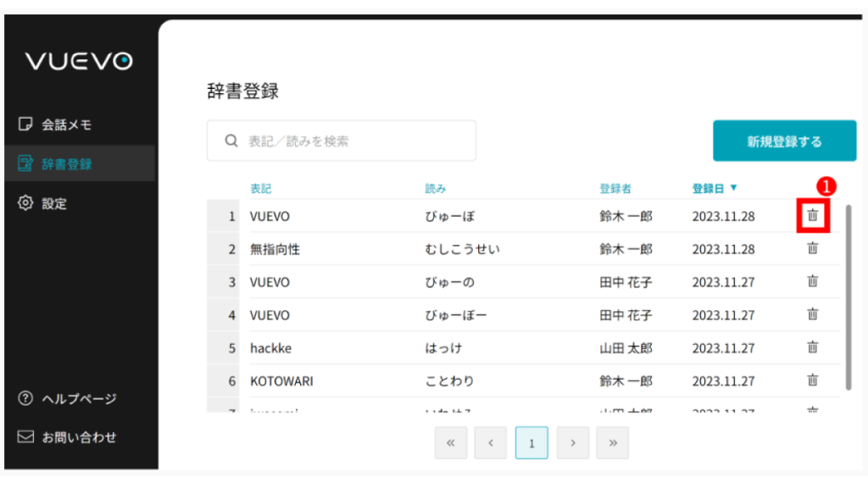The image size is (868, 488).
Task: Go to the next page arrow
Action: (x=573, y=443)
